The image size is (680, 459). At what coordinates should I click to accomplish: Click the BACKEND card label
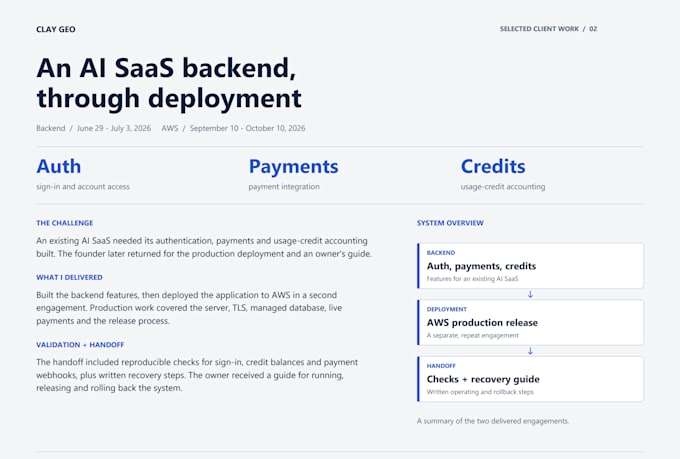pyautogui.click(x=441, y=252)
